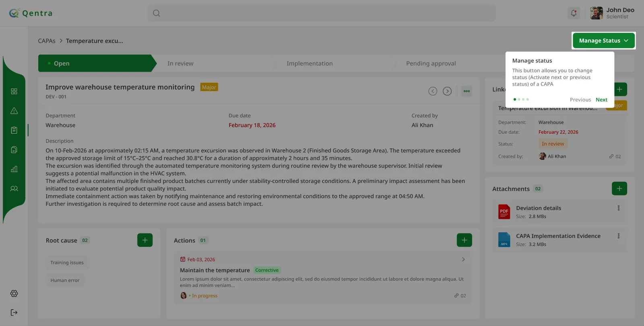Add a new root cause with plus button
The width and height of the screenshot is (644, 326).
tap(145, 240)
